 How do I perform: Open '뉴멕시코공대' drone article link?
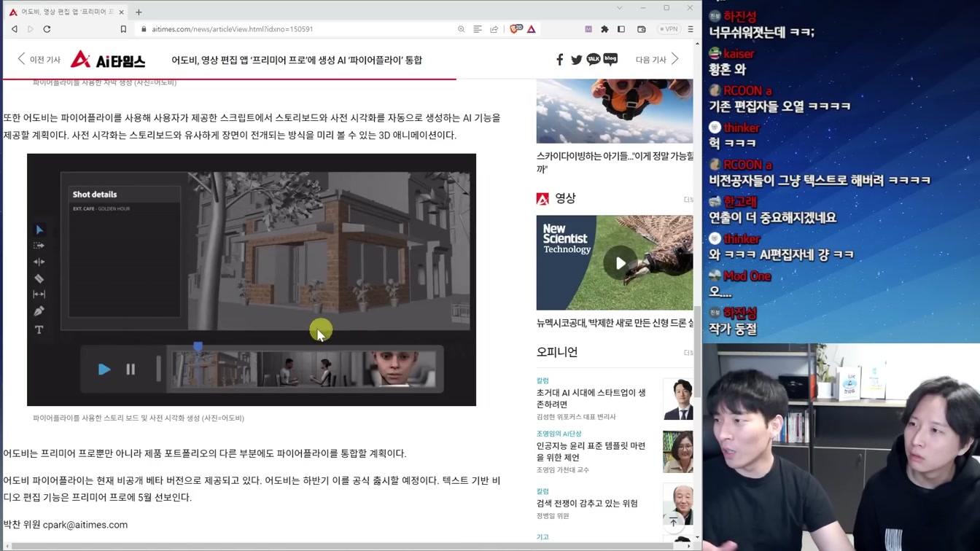click(x=615, y=323)
